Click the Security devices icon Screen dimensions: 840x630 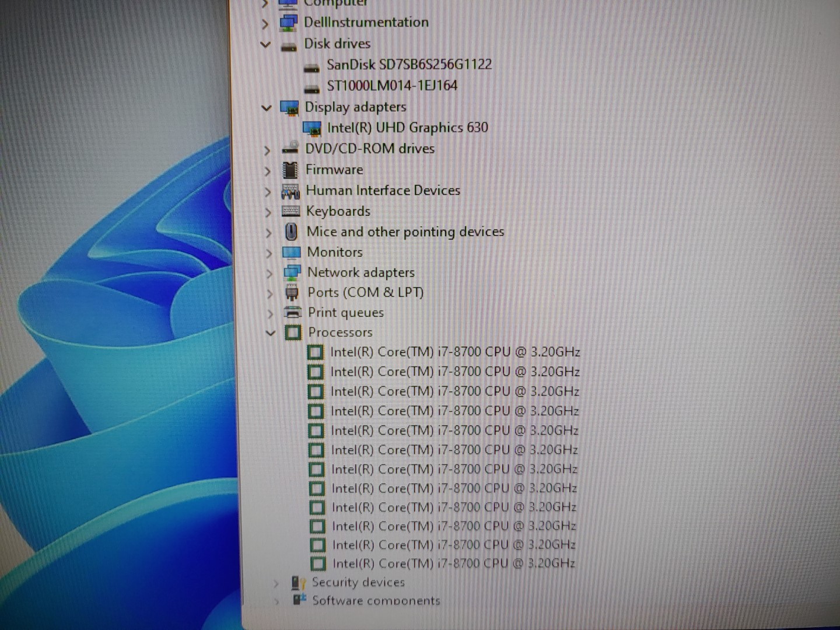pos(298,582)
